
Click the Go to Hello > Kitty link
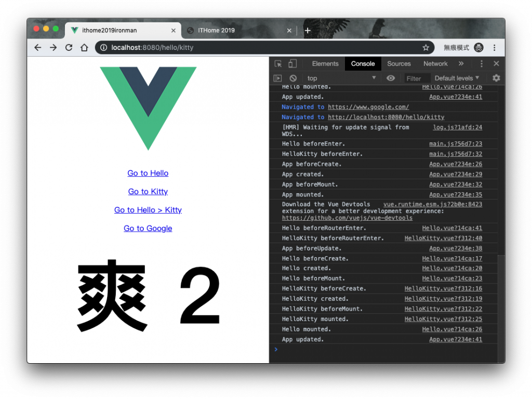click(x=148, y=210)
